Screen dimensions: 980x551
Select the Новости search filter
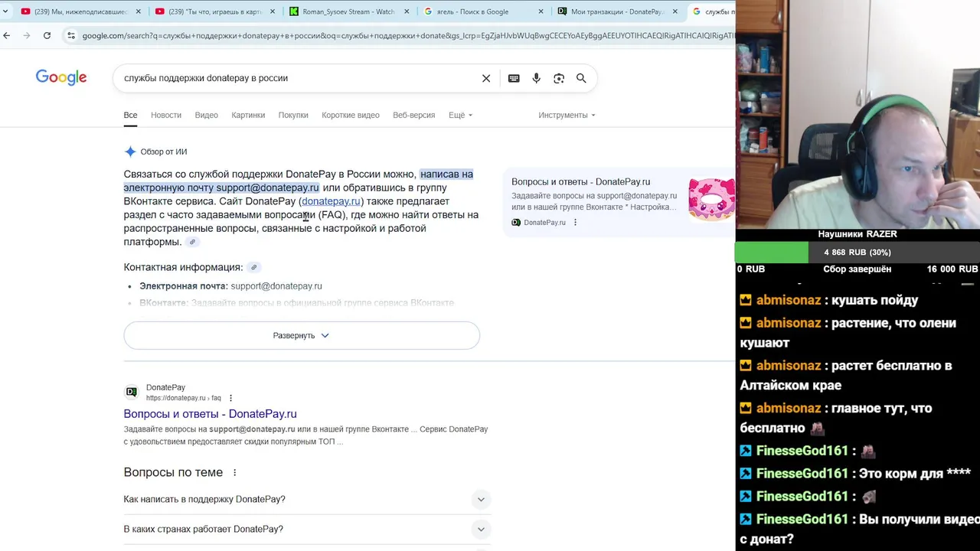tap(166, 115)
